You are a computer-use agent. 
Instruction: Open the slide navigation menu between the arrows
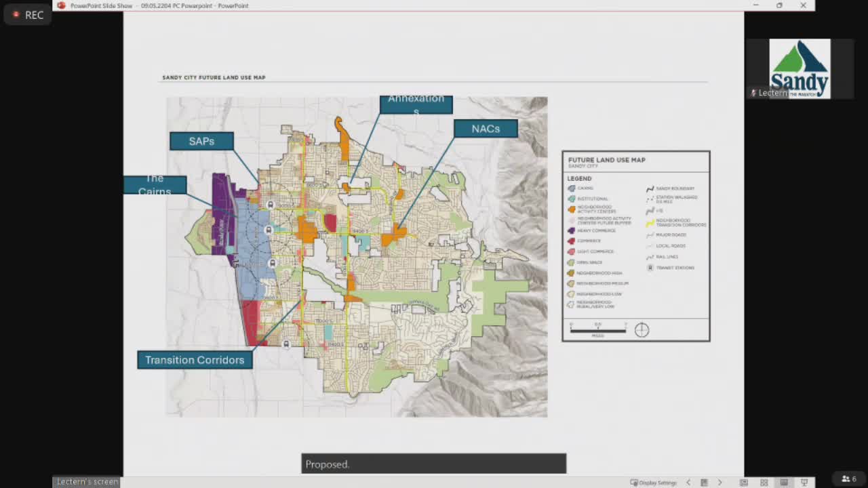point(704,482)
